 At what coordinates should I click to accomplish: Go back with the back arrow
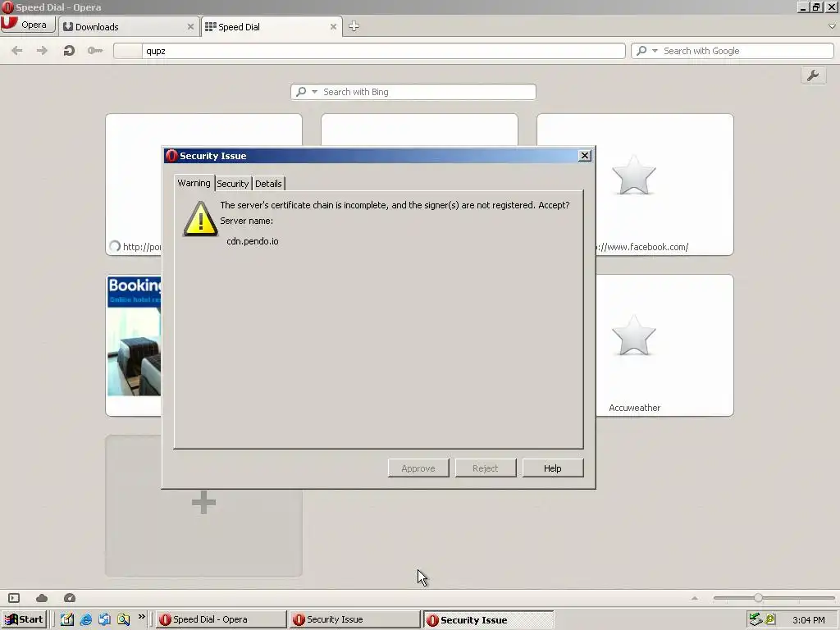[17, 51]
